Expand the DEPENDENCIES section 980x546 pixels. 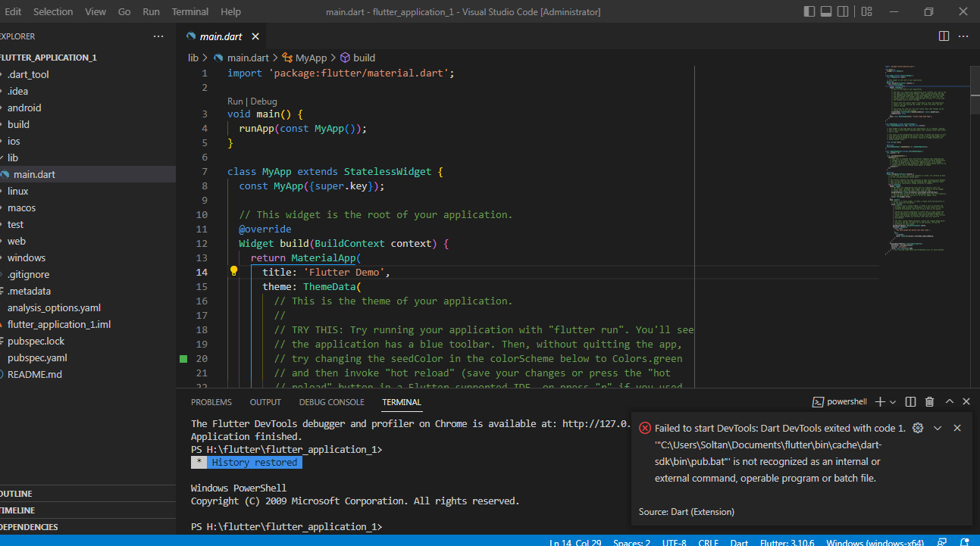tap(88, 527)
